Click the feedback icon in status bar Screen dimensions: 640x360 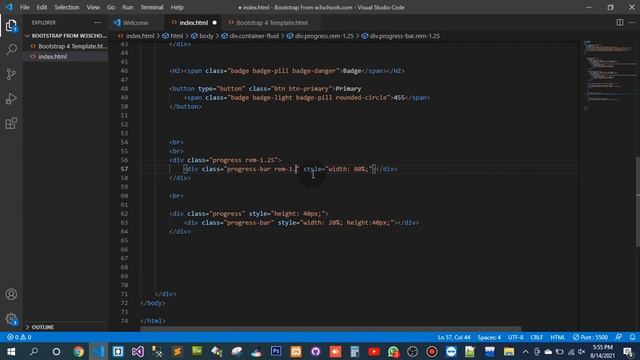coord(619,337)
